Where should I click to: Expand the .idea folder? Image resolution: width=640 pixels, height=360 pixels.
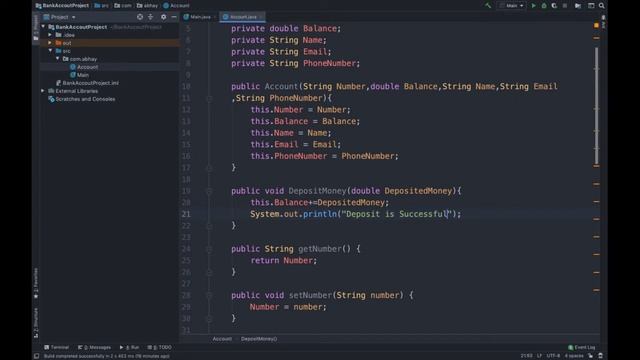(50, 35)
